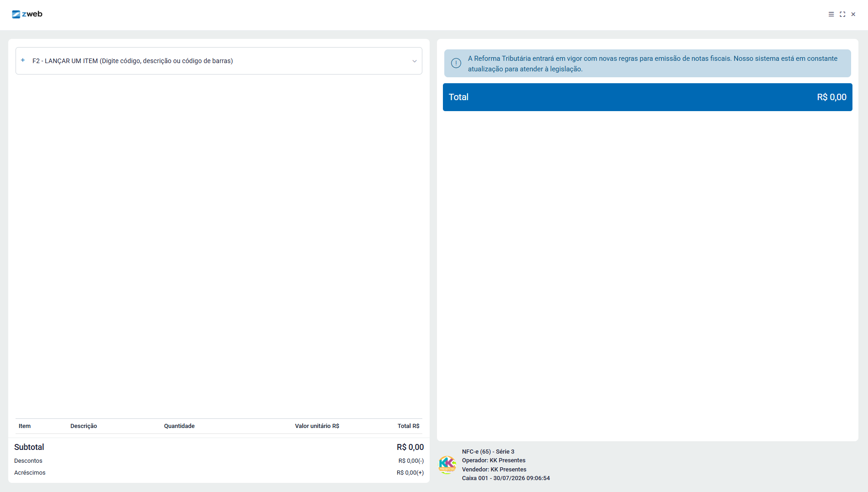Screen dimensions: 868x492
Task: Click the info icon in the Reforma Tributária banner
Action: pos(456,63)
